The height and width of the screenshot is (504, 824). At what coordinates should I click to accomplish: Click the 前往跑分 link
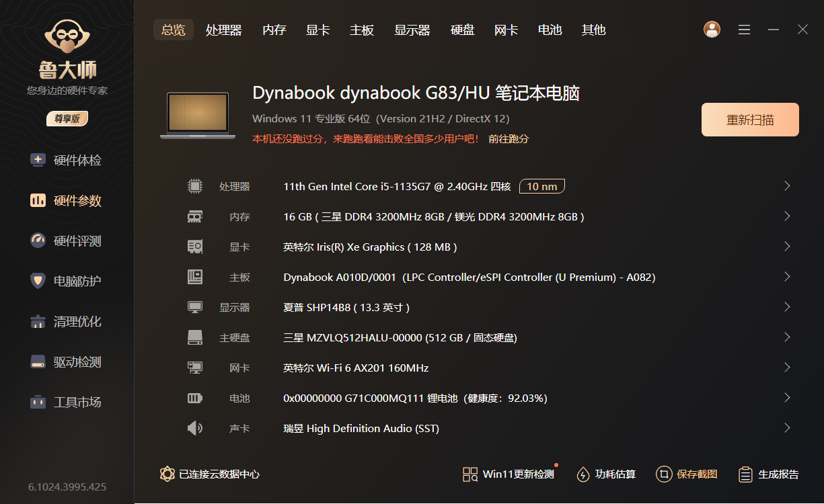pos(509,139)
